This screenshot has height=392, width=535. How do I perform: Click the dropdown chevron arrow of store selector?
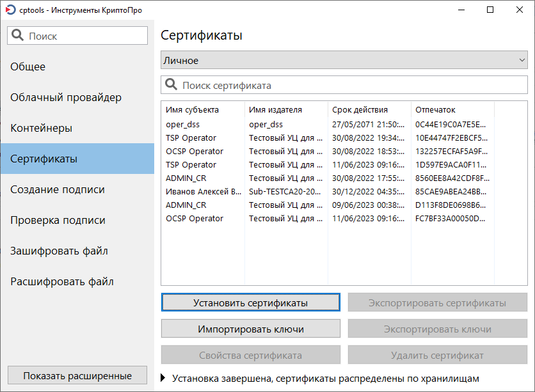pyautogui.click(x=522, y=60)
